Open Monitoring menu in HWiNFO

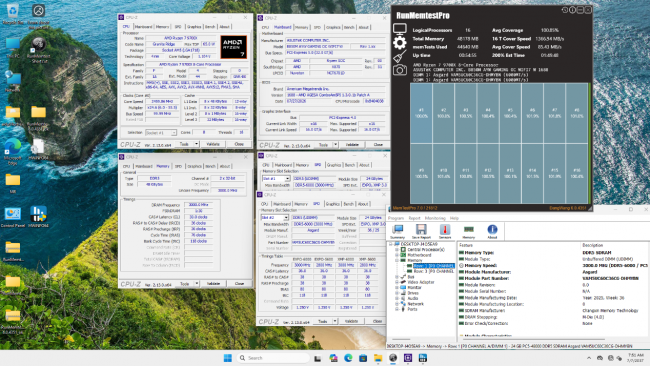(435, 218)
